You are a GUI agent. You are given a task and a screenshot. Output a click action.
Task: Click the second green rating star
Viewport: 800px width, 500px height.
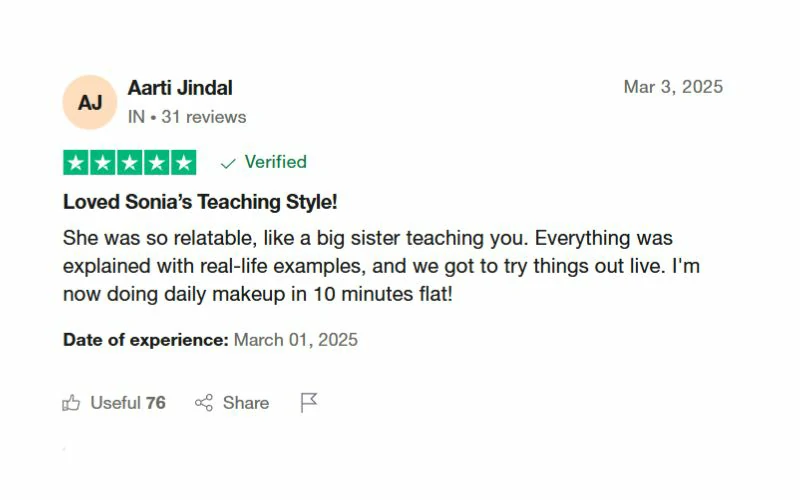(x=103, y=163)
